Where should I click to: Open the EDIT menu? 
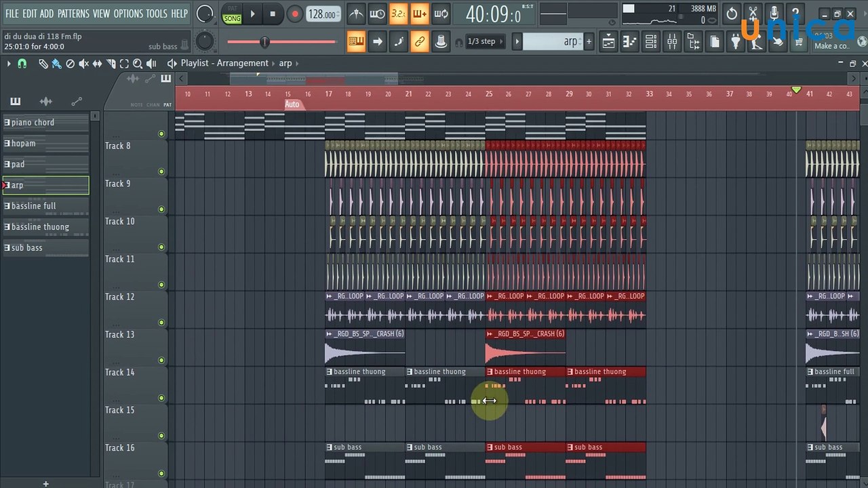(29, 14)
